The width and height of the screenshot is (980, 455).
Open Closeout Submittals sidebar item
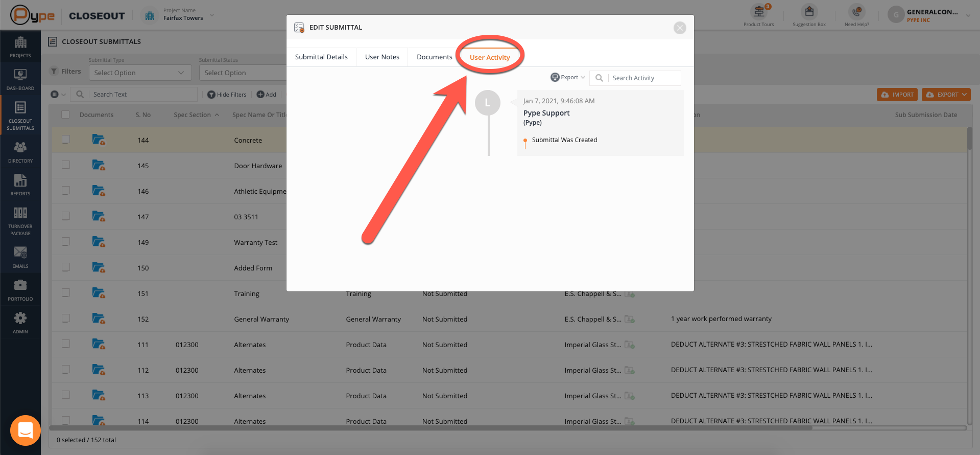coord(20,116)
